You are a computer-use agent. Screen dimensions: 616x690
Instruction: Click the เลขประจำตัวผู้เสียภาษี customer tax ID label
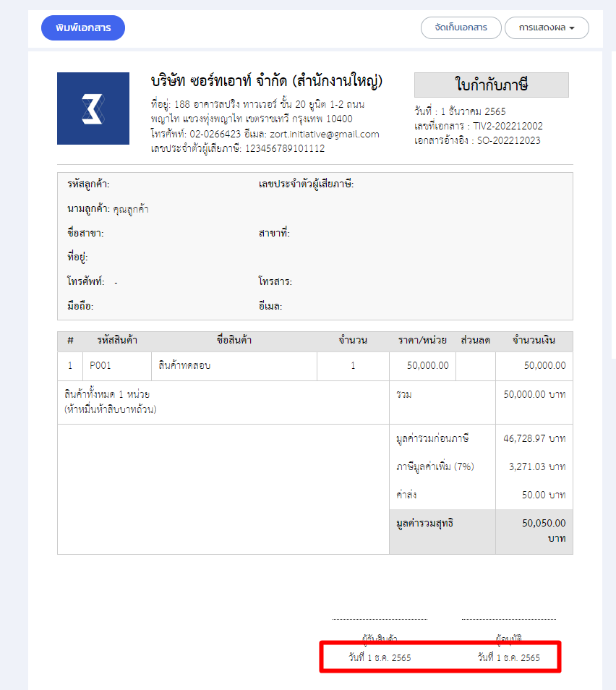point(306,184)
